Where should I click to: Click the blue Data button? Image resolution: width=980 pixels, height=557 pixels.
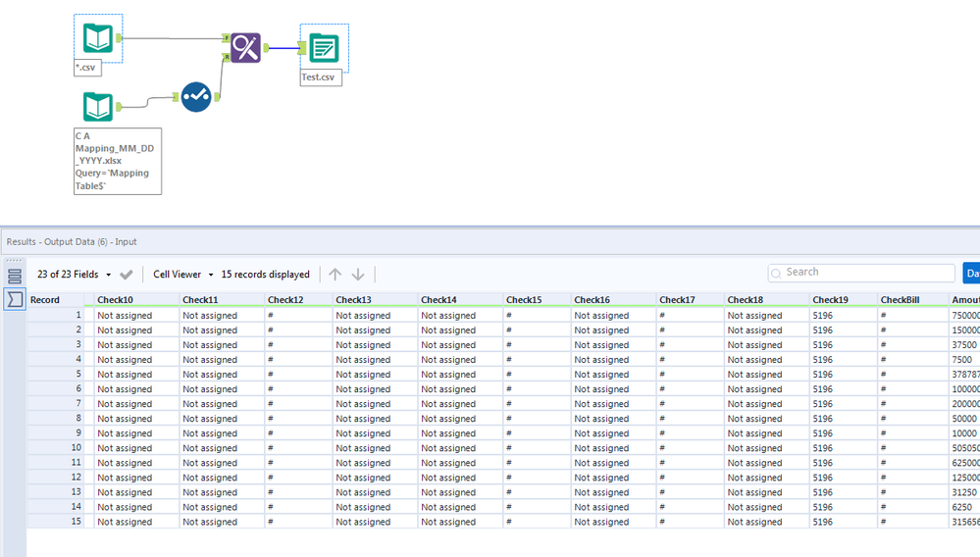[971, 273]
